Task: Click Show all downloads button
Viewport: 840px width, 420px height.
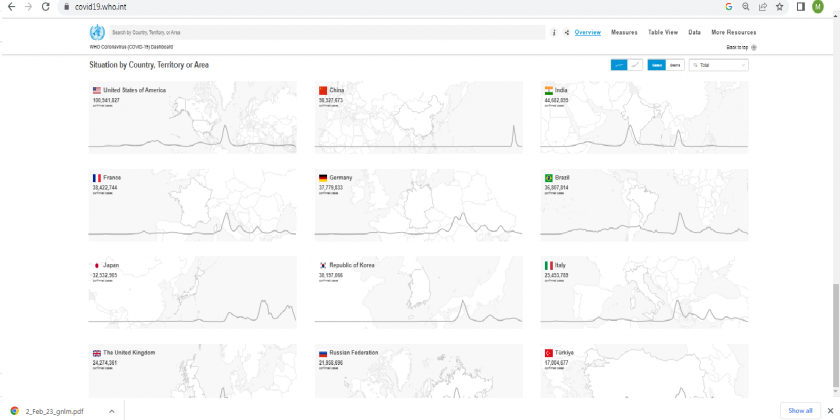Action: click(x=800, y=410)
